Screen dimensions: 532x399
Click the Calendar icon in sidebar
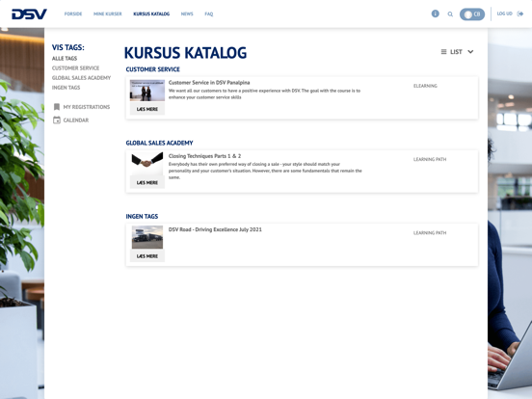pyautogui.click(x=57, y=120)
